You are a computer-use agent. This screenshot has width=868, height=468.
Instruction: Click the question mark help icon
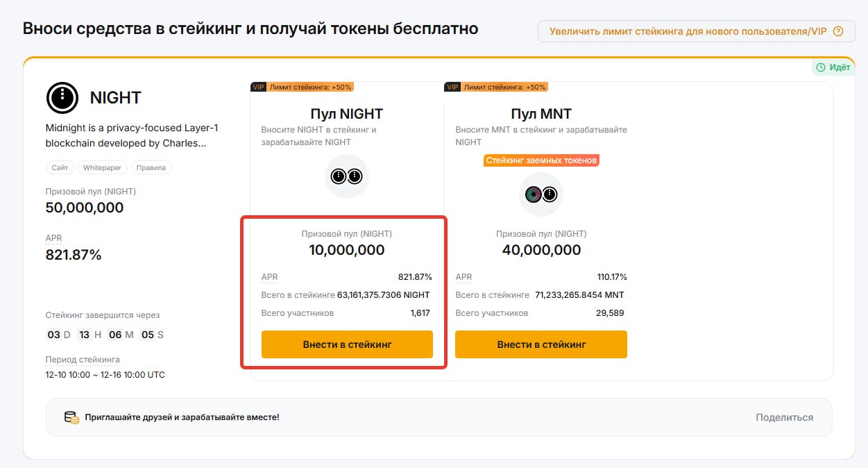(838, 31)
